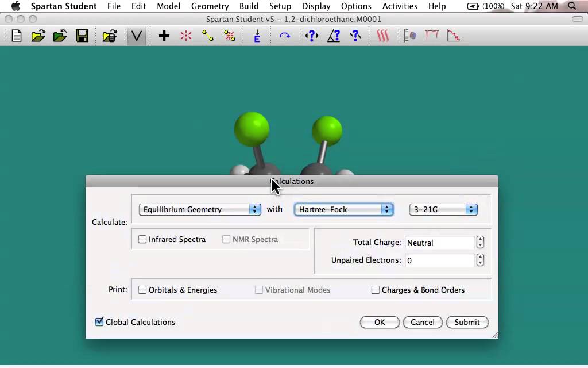Click the Save floppy disk icon
The image size is (588, 368).
[x=82, y=36]
